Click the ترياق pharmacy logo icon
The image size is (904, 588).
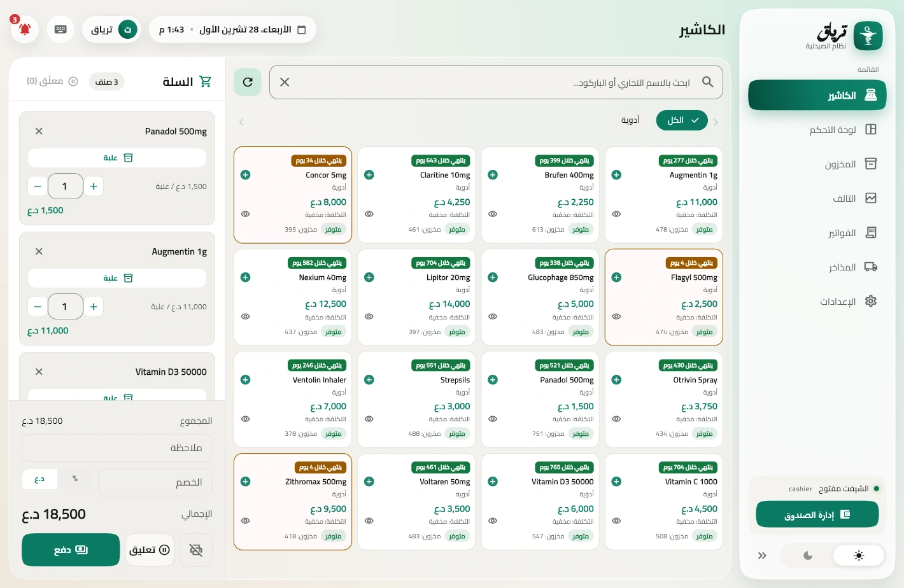(868, 36)
